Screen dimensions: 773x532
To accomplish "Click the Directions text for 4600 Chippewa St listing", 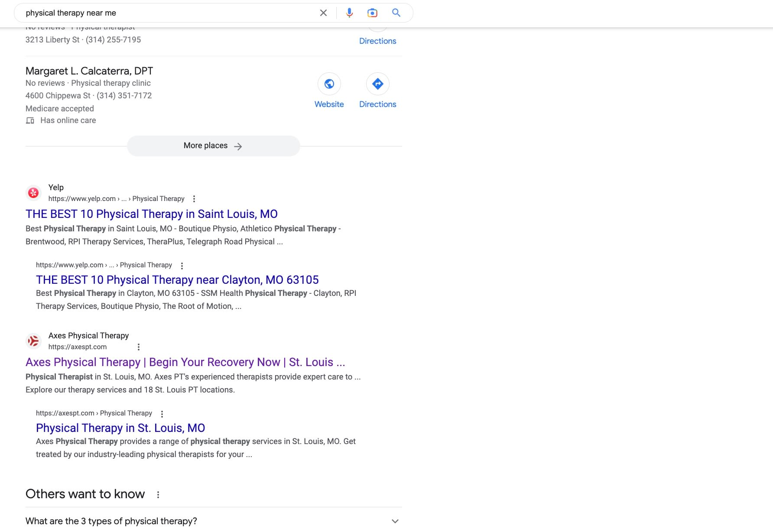I will [378, 104].
